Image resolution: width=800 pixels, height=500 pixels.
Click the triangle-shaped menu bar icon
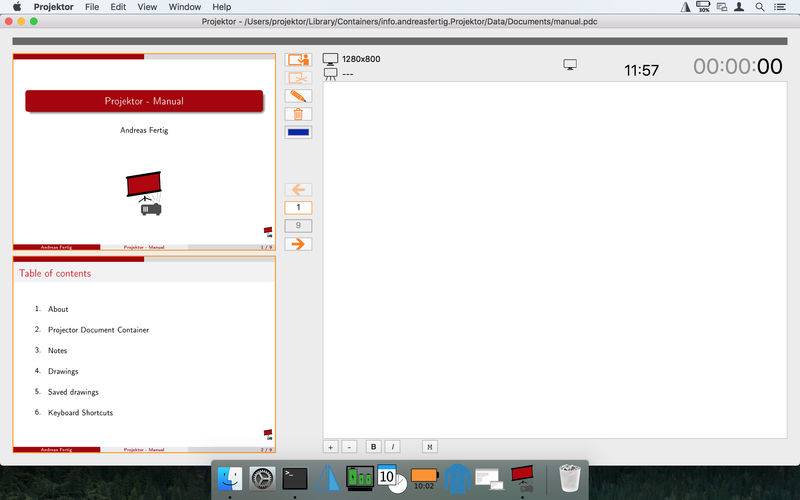tap(685, 7)
